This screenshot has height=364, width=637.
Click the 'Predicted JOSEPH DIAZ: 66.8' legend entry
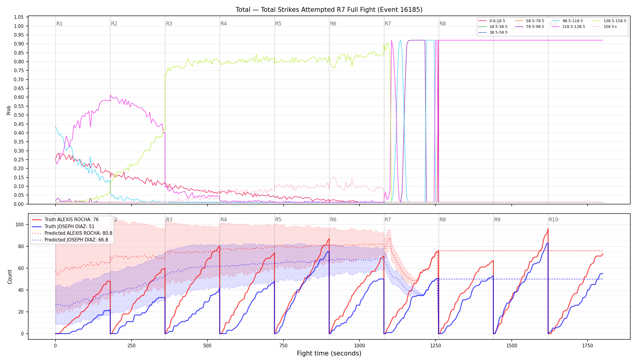point(70,240)
